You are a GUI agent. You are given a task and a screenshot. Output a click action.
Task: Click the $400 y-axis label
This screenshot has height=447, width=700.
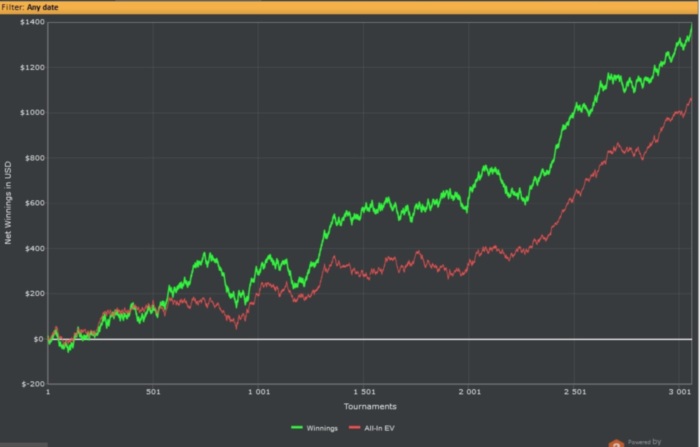[34, 248]
